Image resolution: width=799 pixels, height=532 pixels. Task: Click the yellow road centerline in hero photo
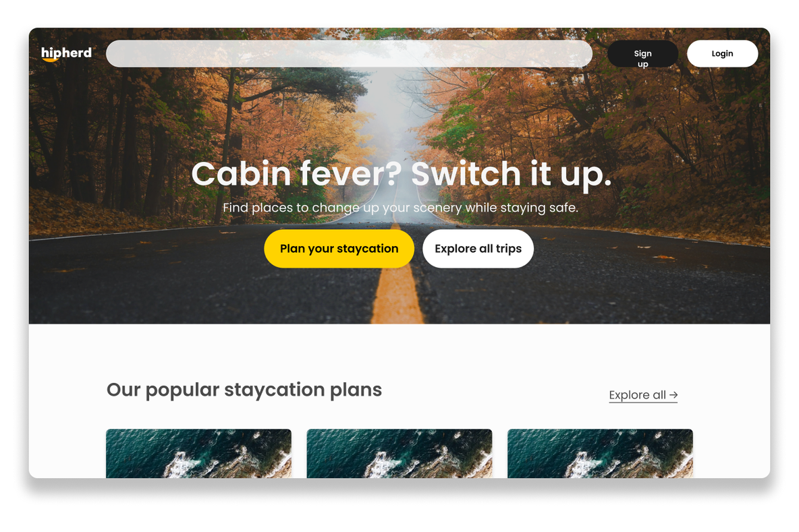click(397, 295)
